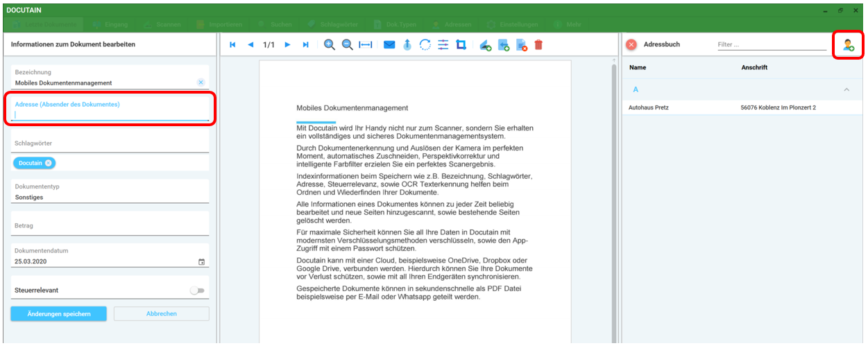
Task: Click the share/export arrow icon
Action: [x=407, y=44]
